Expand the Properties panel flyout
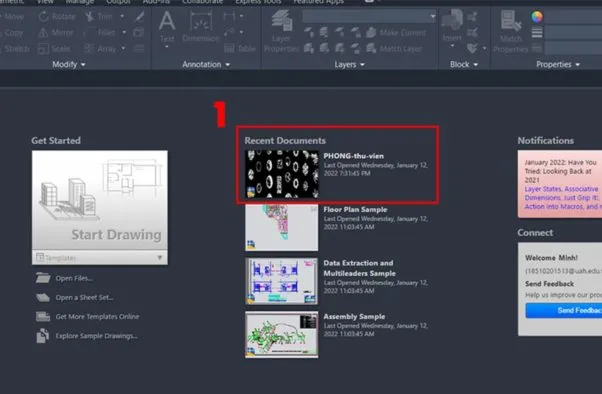Viewport: 602px width, 394px height. 558,65
